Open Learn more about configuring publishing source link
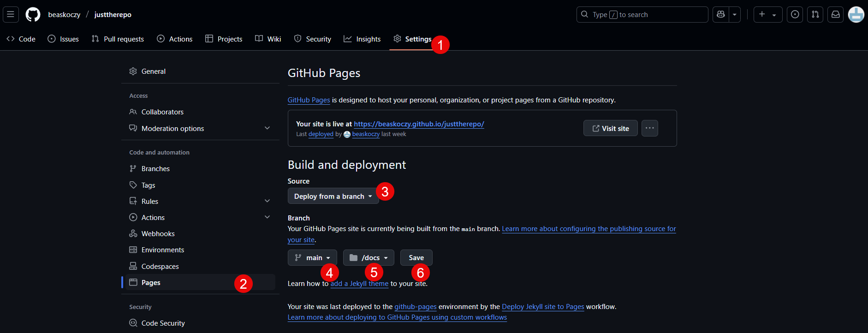Viewport: 868px width, 333px height. click(x=589, y=229)
